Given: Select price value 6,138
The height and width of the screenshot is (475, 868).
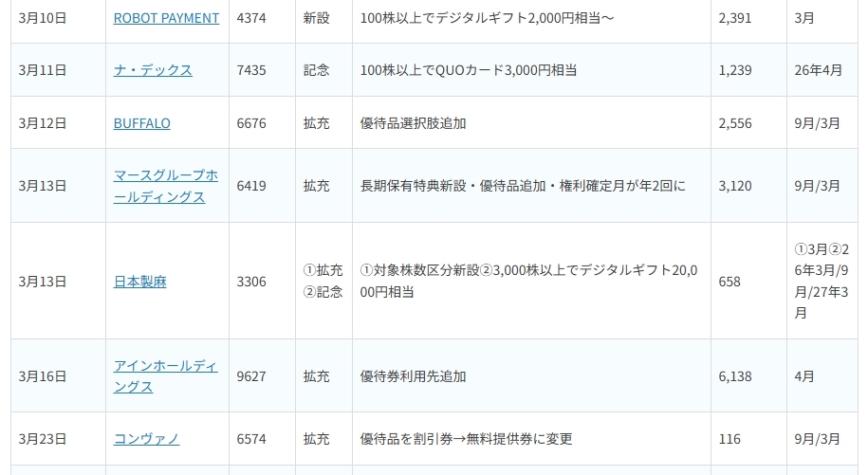Looking at the screenshot, I should click(735, 376).
